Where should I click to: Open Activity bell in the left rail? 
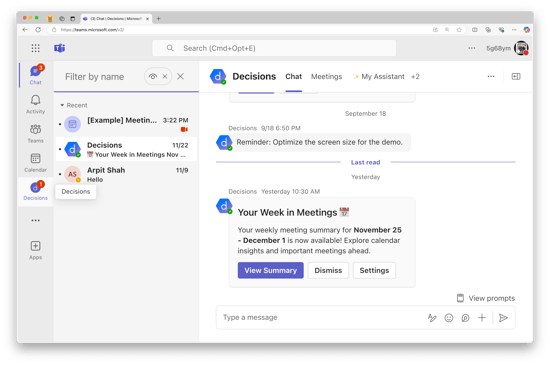(x=35, y=104)
